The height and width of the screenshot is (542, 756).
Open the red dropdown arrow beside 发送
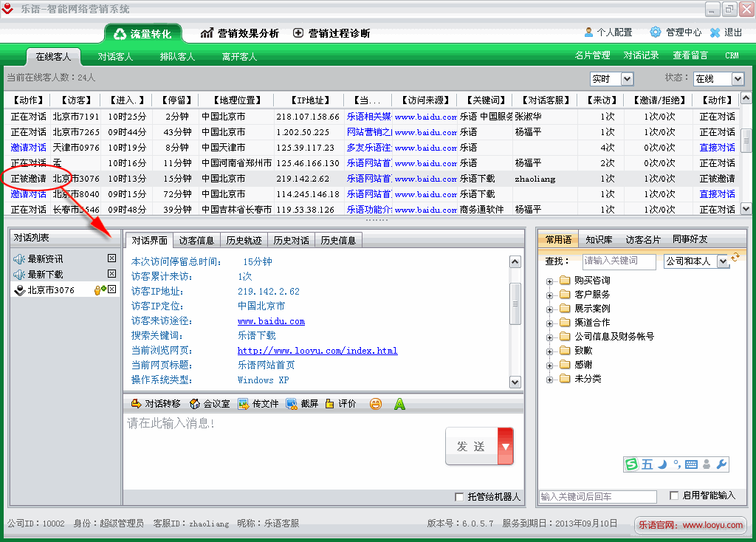[x=505, y=447]
